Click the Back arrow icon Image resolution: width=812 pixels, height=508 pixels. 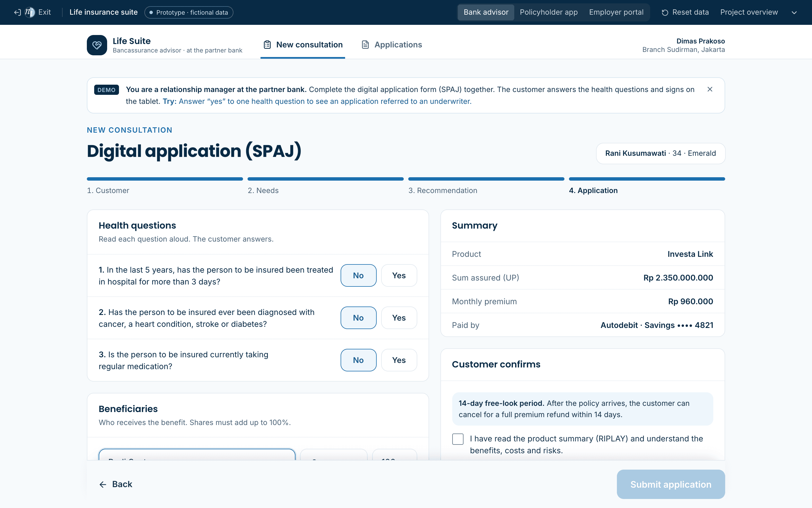[x=103, y=484]
